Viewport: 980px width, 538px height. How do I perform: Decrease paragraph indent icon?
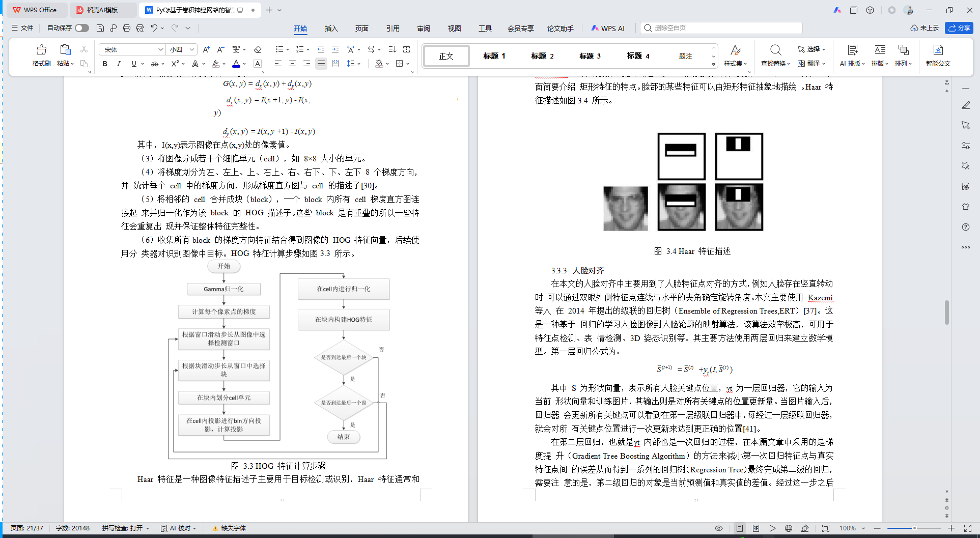click(x=321, y=49)
